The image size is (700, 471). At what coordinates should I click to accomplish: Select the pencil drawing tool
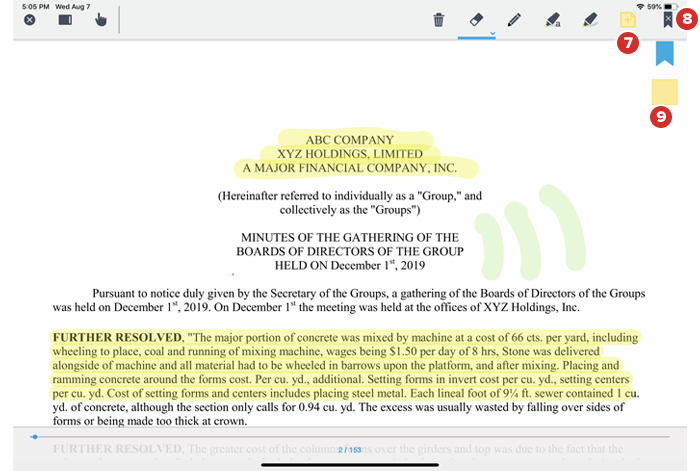coord(514,20)
